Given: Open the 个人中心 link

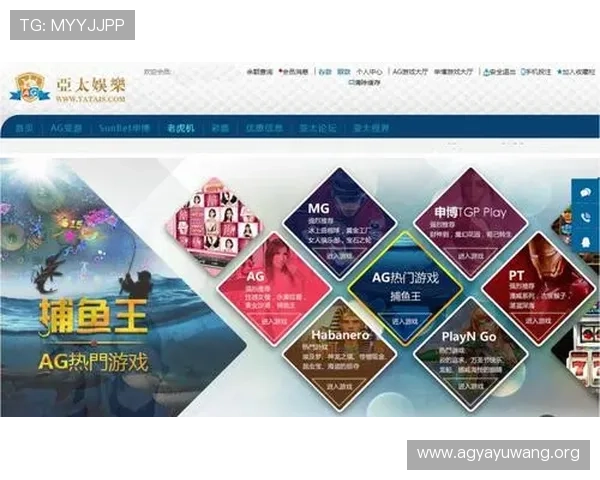Looking at the screenshot, I should click(x=369, y=72).
